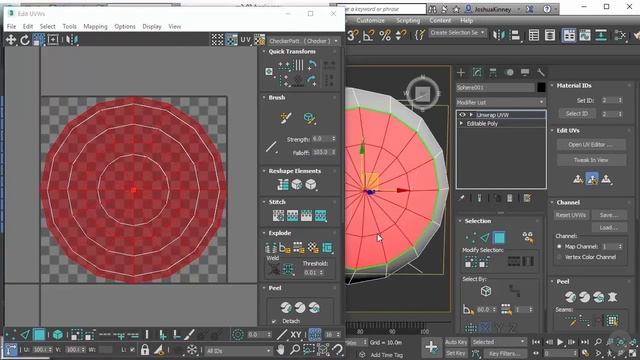Toggle show checker map button in UV editor
The image size is (640, 360).
click(x=231, y=40)
